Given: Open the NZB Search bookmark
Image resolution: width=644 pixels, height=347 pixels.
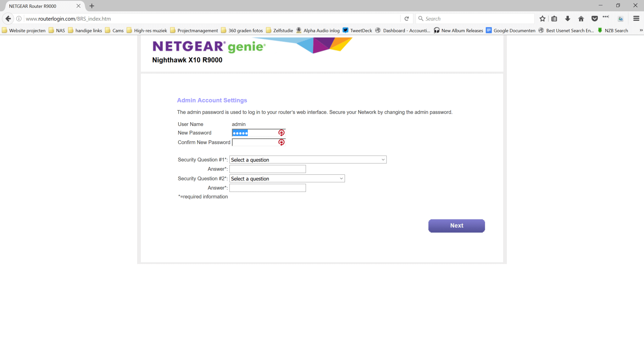Looking at the screenshot, I should pos(613,30).
